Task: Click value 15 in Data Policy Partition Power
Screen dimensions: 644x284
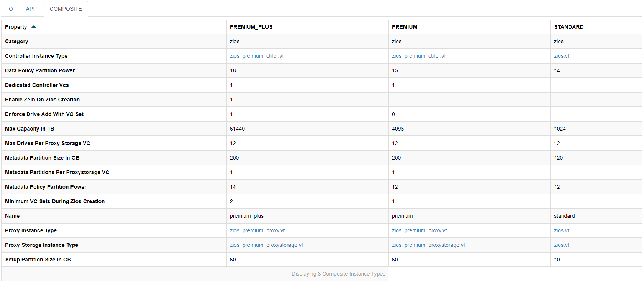Action: [x=395, y=70]
